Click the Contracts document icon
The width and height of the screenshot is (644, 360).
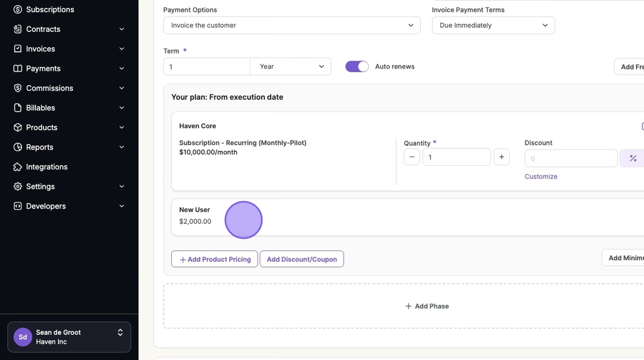click(18, 29)
